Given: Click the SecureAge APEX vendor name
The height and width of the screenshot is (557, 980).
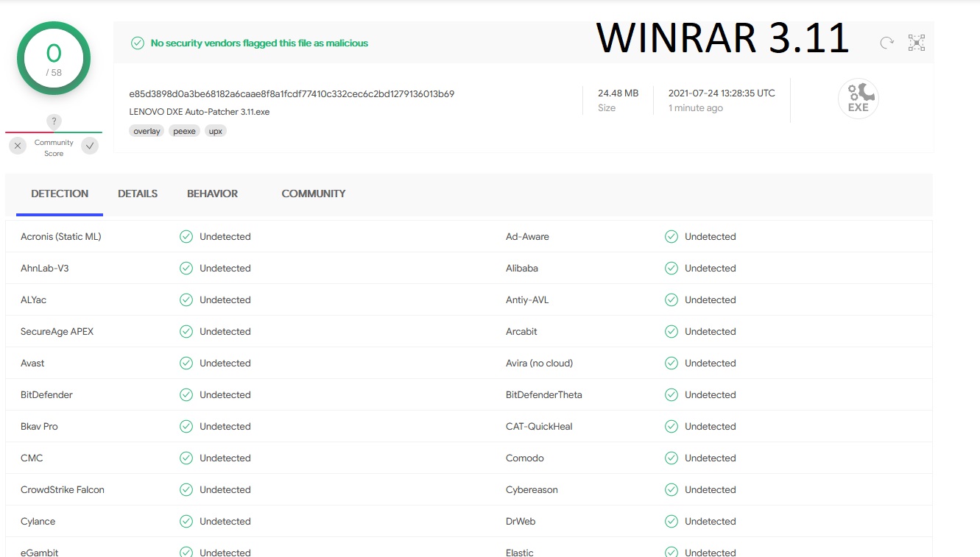Looking at the screenshot, I should click(57, 332).
